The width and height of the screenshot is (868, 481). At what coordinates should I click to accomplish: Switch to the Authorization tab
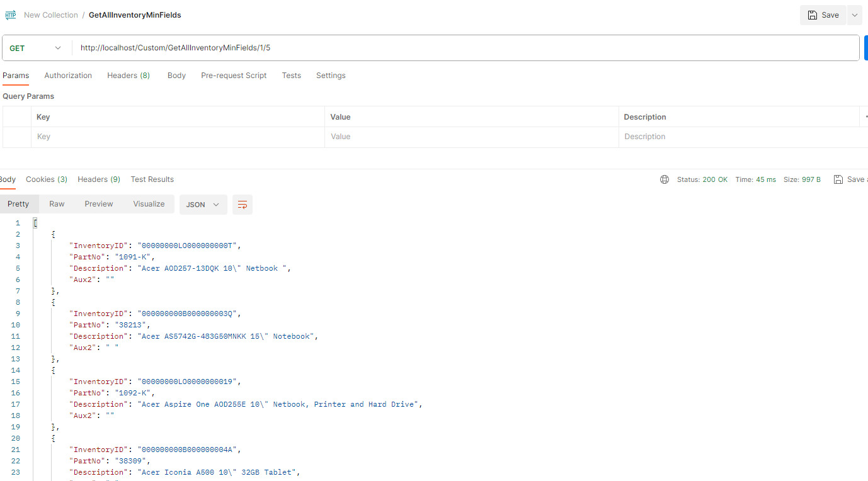(x=68, y=76)
